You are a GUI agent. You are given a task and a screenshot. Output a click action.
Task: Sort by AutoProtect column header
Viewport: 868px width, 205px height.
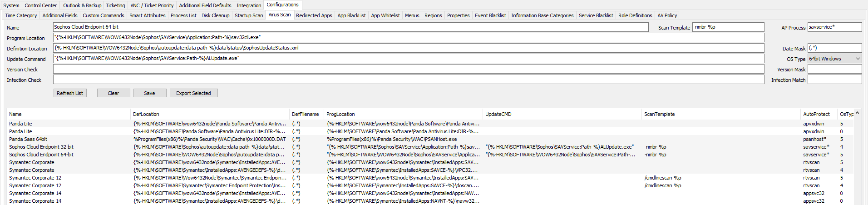819,114
